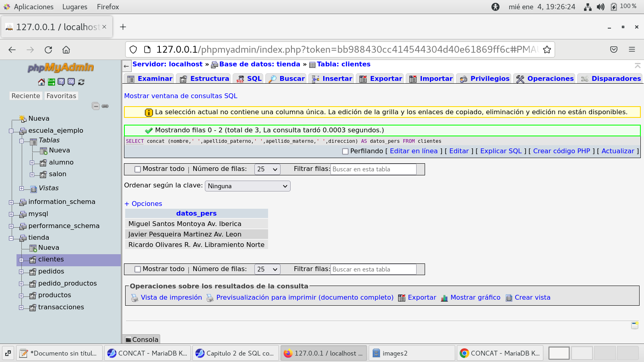
Task: Check the upper Mostrar todo checkbox
Action: tap(138, 169)
